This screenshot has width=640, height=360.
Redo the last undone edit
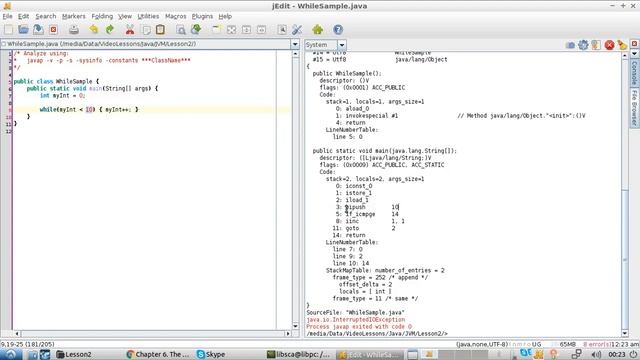tap(109, 29)
